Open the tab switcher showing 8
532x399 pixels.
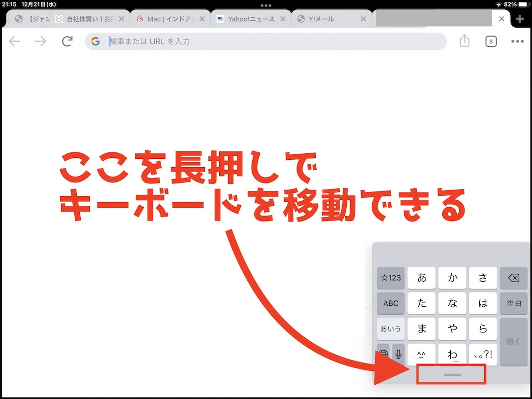[491, 41]
